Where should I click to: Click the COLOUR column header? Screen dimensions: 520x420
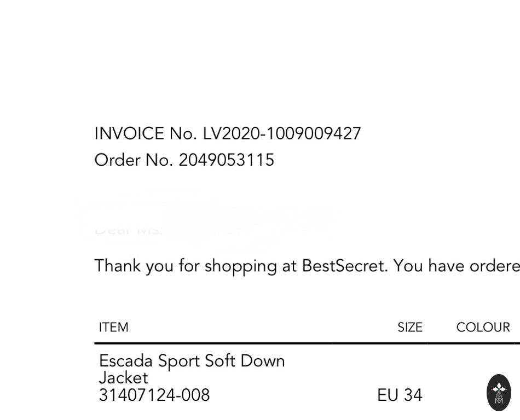(483, 328)
